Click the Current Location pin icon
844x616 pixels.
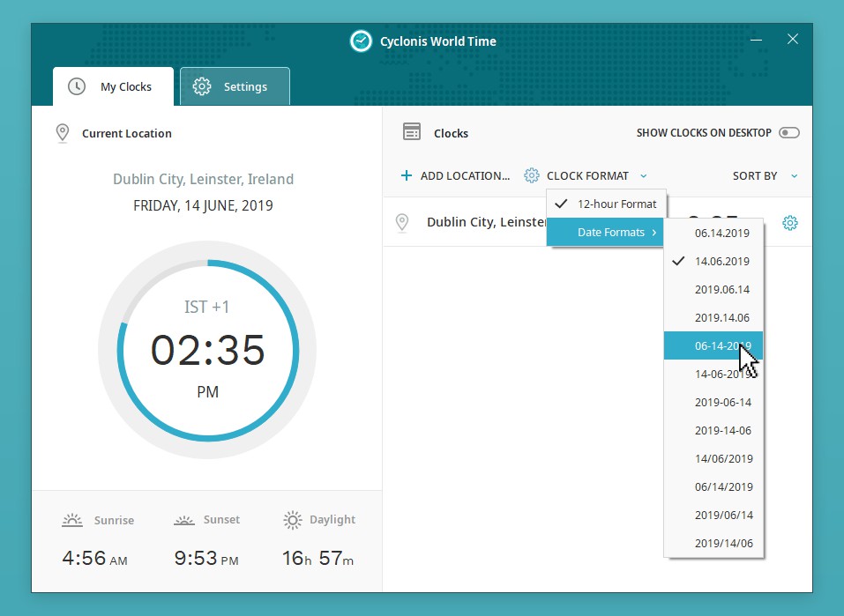(63, 133)
